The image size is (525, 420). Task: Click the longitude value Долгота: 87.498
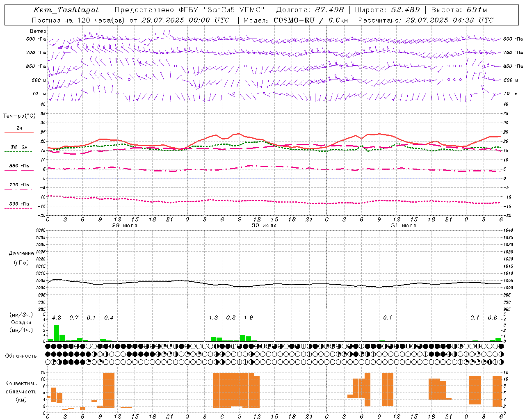point(310,10)
